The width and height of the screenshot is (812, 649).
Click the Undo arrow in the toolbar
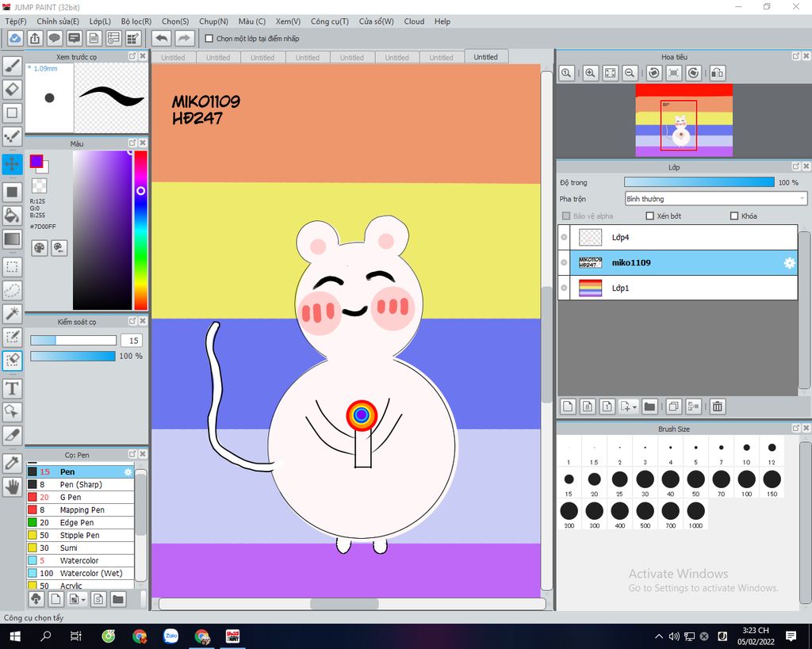point(162,38)
